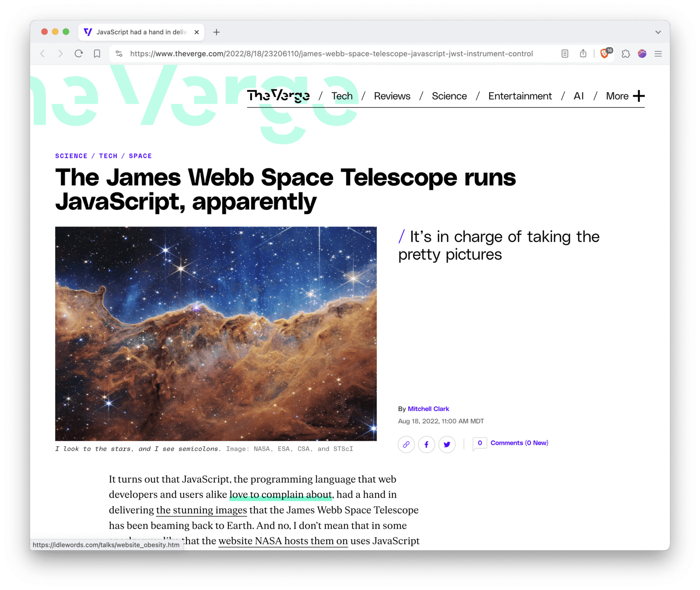Expand the tab list chevron
700x590 pixels.
(658, 32)
